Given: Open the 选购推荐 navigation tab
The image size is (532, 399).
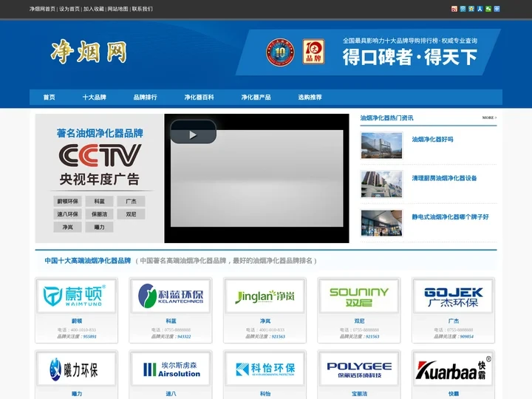Looking at the screenshot, I should 310,97.
